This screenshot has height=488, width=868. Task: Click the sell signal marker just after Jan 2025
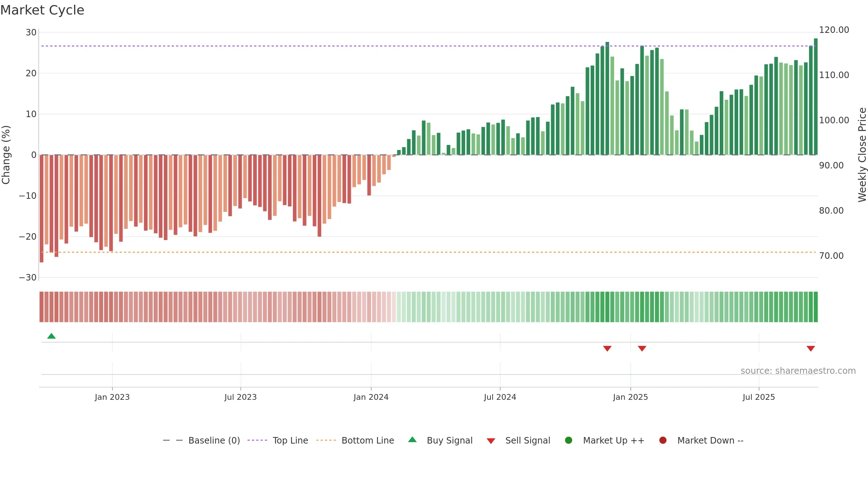[x=642, y=348]
